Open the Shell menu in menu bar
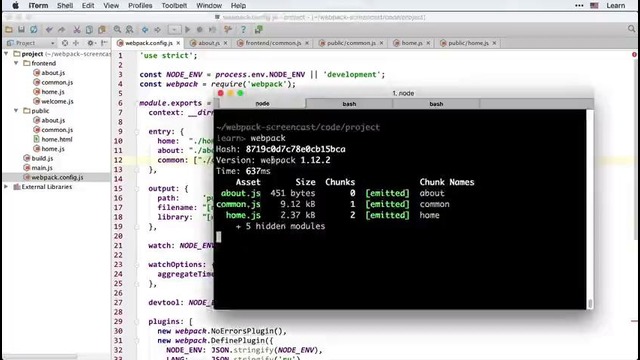The width and height of the screenshot is (640, 360). (65, 5)
